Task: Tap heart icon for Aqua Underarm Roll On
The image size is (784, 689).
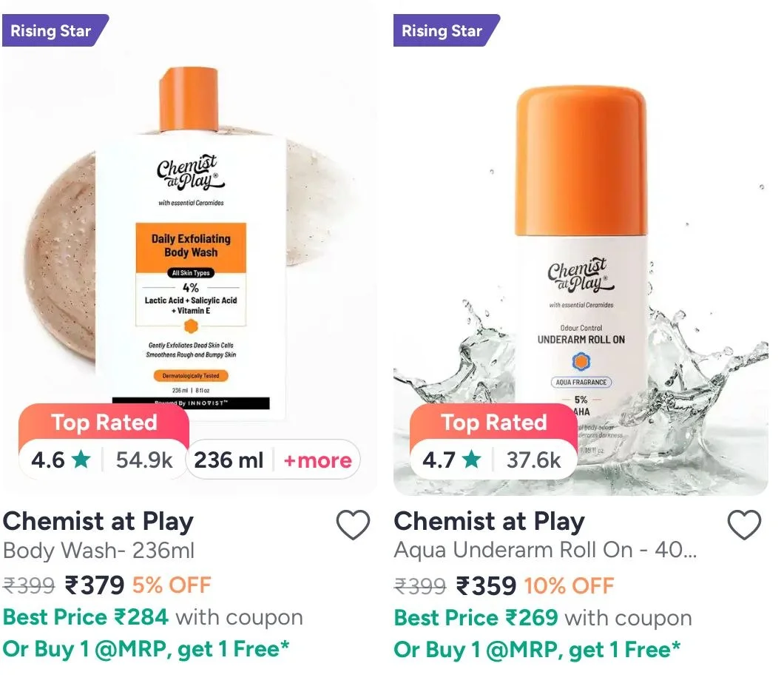Action: (x=744, y=525)
